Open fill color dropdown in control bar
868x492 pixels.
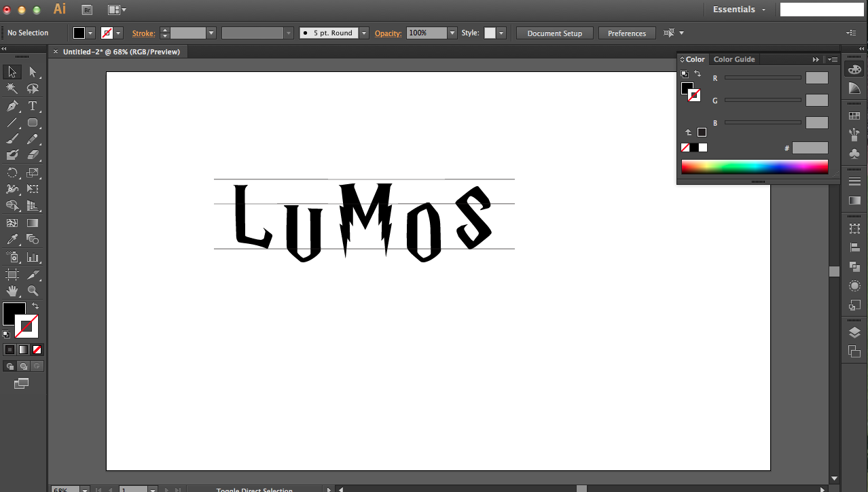(x=90, y=33)
